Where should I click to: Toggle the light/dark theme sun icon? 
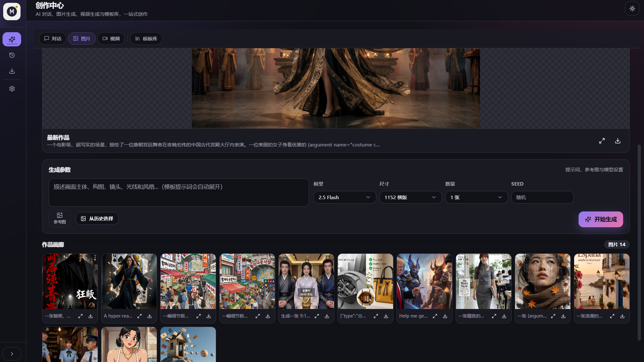click(x=632, y=9)
